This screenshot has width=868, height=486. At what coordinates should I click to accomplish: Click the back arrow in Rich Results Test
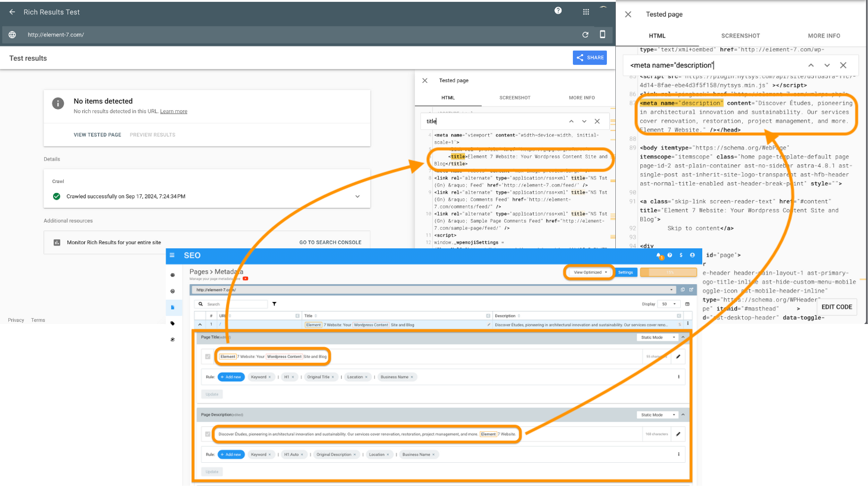point(12,12)
